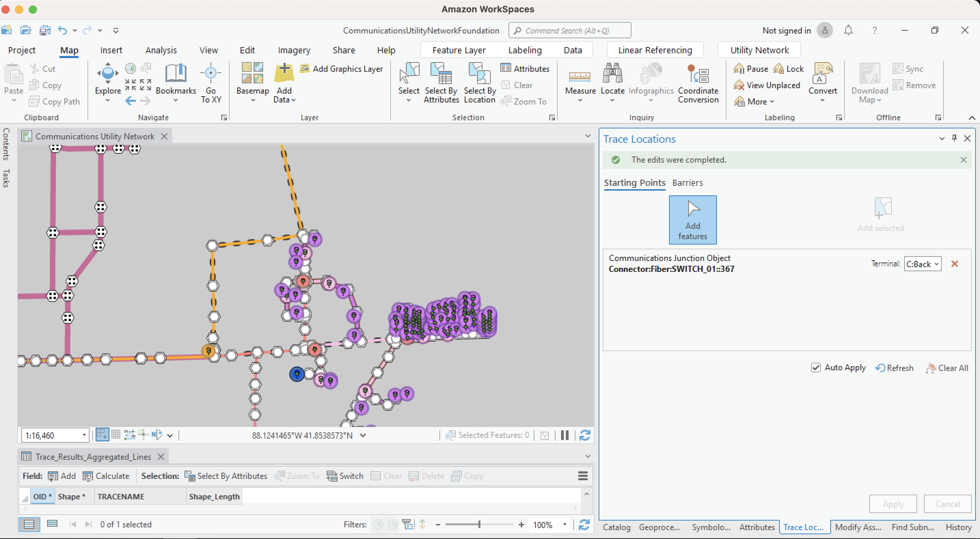Show all records view in table

29,524
